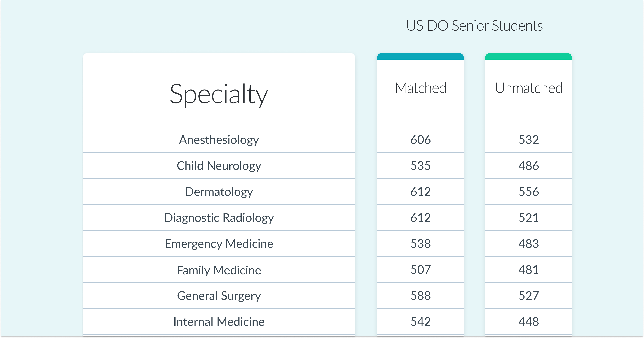The width and height of the screenshot is (644, 338).
Task: Select Child Neurology's unmatched score 486
Action: tap(529, 166)
